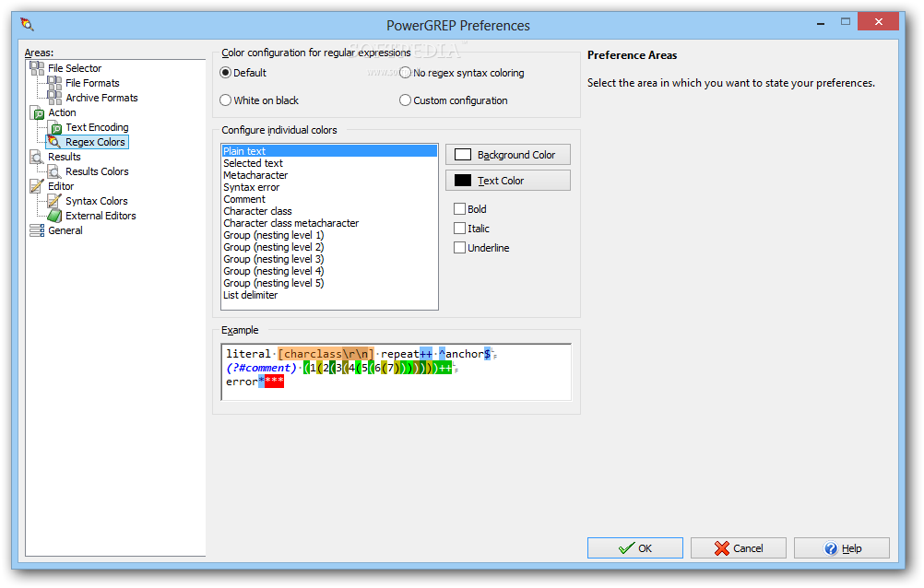Open the External Editors preferences area

tap(101, 216)
